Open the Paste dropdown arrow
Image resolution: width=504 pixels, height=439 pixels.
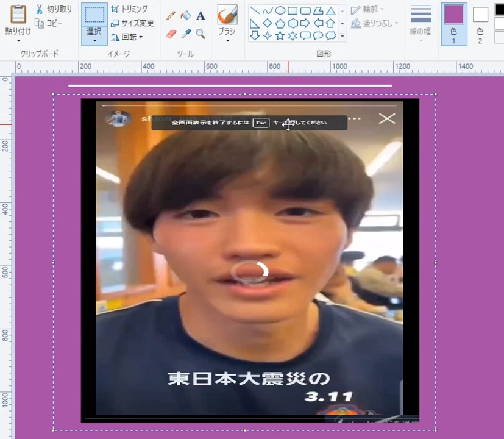pos(18,40)
